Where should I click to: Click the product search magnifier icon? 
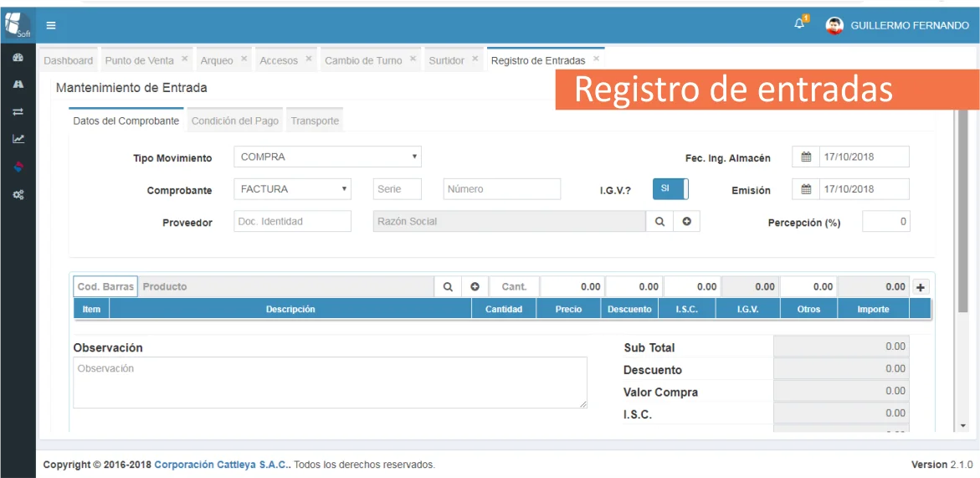point(448,286)
